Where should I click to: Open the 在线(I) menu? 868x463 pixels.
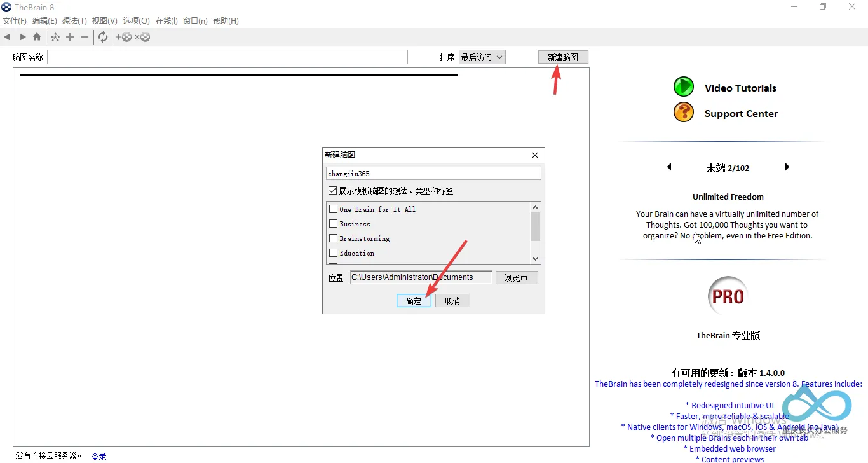pyautogui.click(x=166, y=21)
